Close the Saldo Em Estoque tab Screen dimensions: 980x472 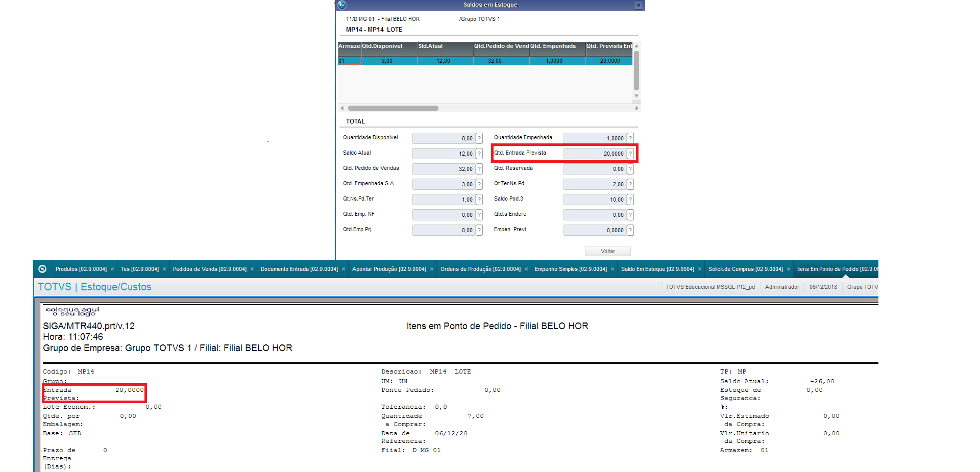[x=700, y=269]
